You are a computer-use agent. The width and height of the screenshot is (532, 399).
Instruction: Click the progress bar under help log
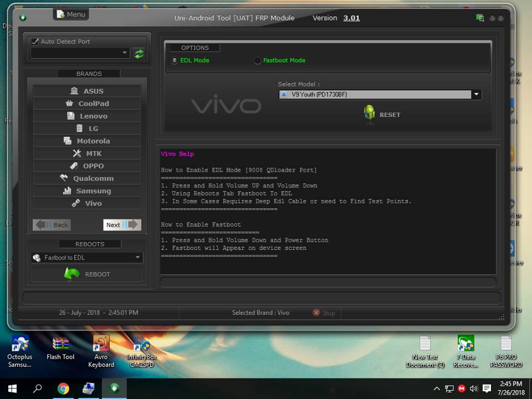(328, 282)
